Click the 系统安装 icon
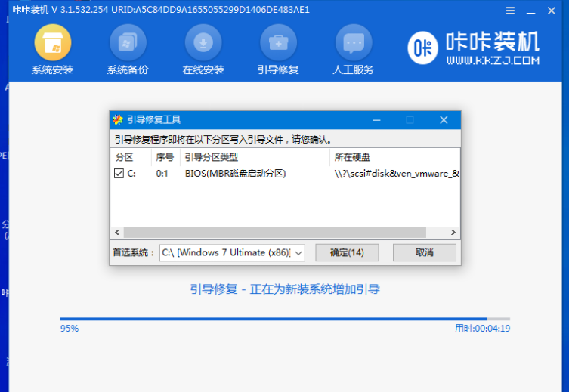This screenshot has width=569, height=392. coord(52,43)
